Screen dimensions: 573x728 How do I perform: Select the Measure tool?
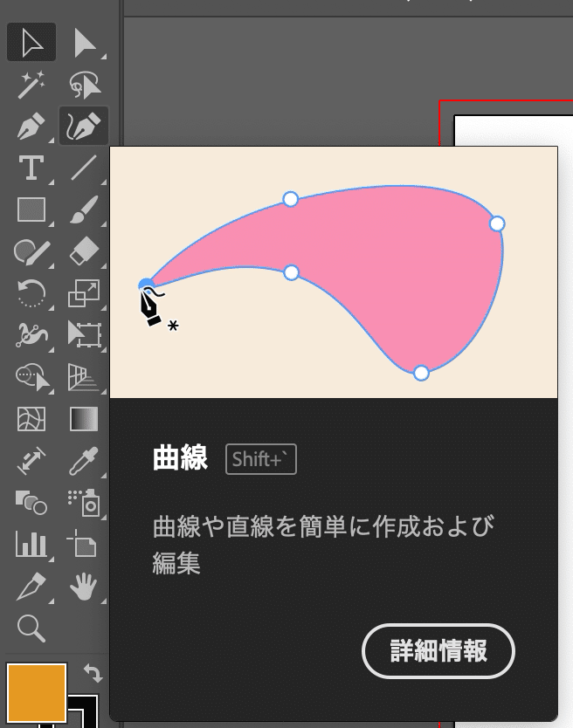point(31,461)
